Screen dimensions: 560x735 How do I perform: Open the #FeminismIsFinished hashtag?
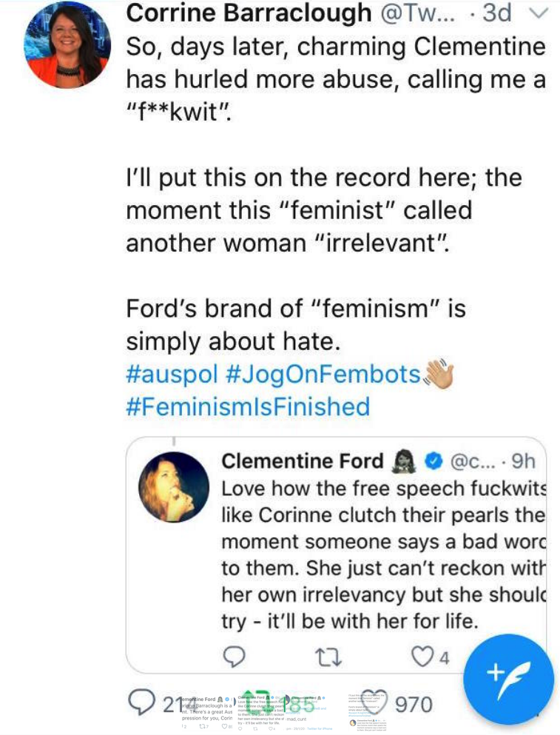248,406
